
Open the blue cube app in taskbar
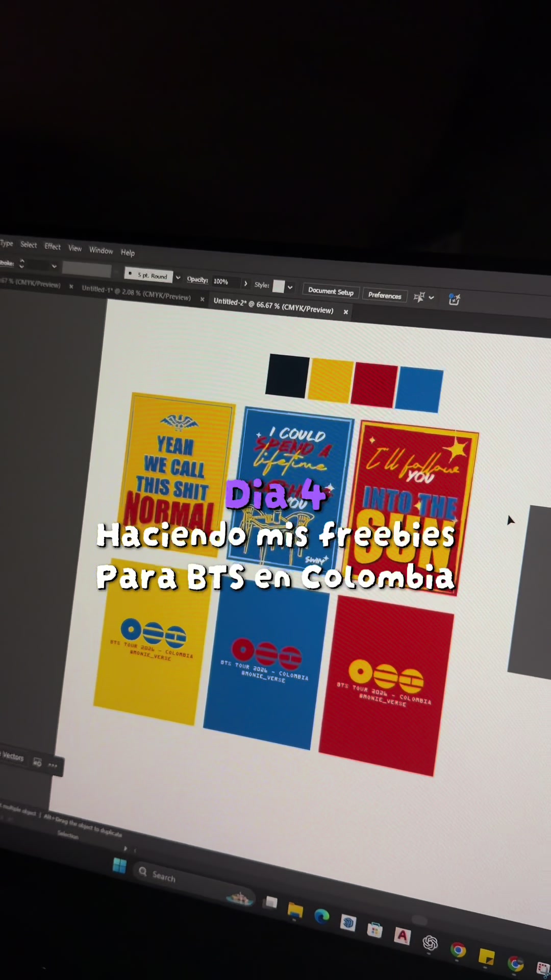348,923
